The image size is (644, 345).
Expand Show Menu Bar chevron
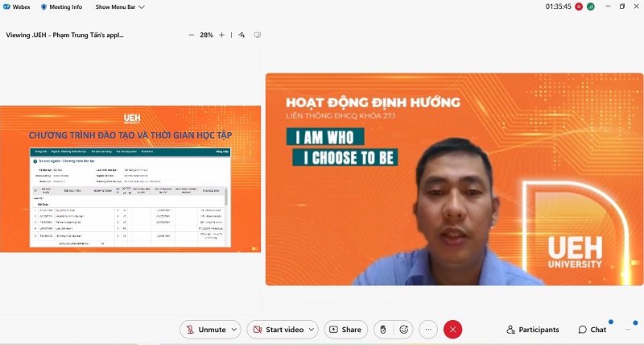142,7
